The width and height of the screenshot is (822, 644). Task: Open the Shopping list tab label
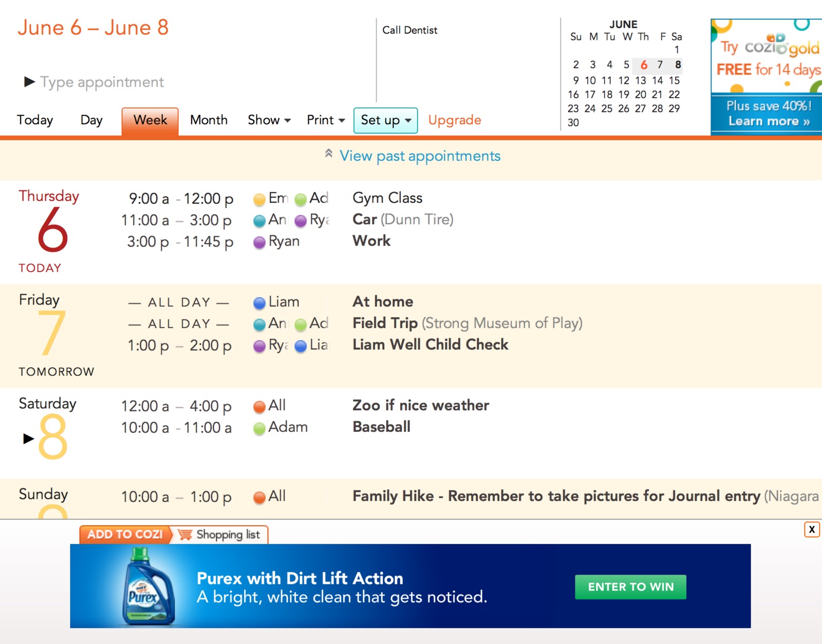click(x=228, y=535)
